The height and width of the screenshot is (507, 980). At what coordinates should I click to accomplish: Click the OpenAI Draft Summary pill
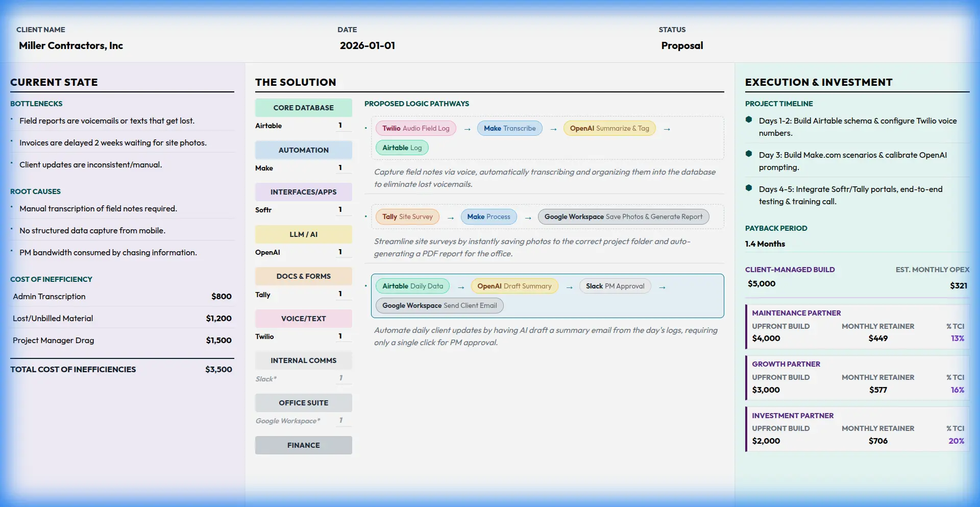tap(514, 286)
